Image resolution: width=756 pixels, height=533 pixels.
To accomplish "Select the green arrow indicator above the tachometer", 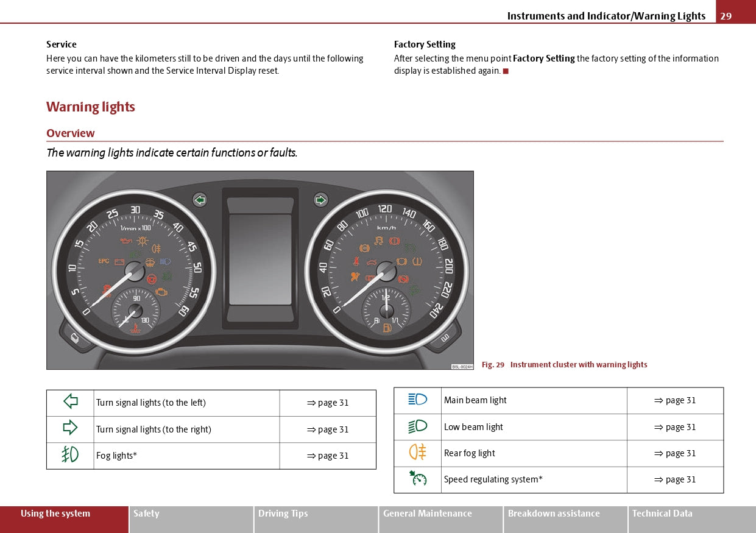I will 199,199.
